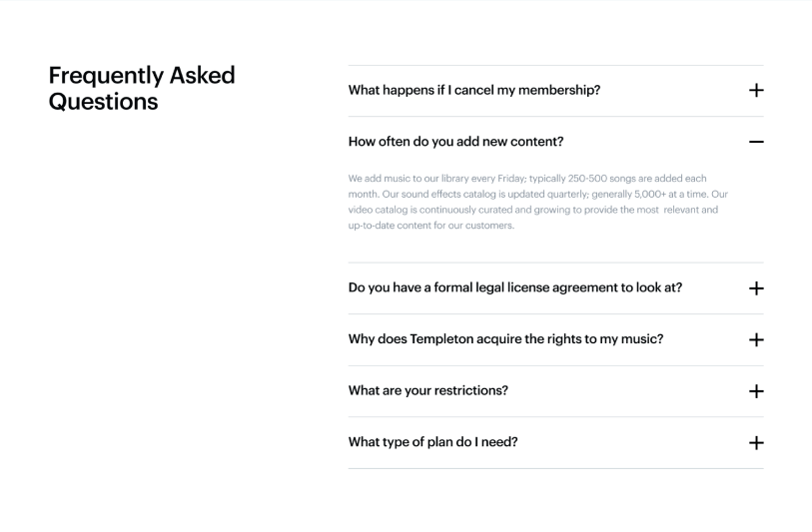Click the word "Questions" in the heading

click(103, 102)
